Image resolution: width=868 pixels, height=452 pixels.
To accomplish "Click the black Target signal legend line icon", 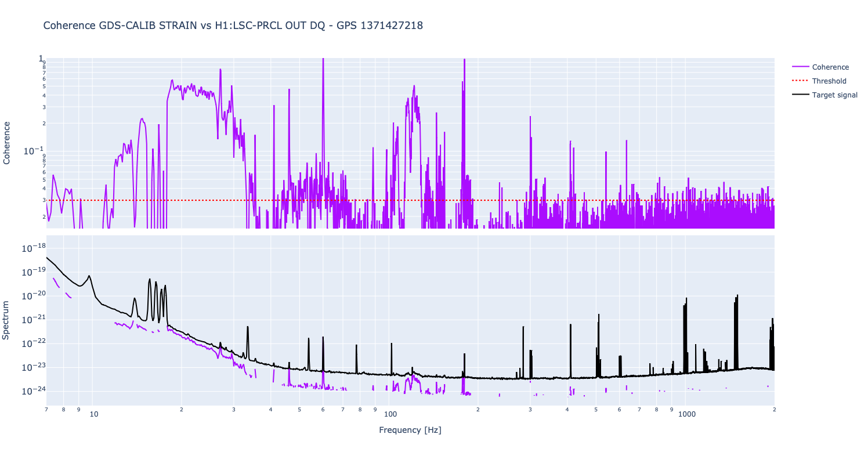I will pos(800,95).
